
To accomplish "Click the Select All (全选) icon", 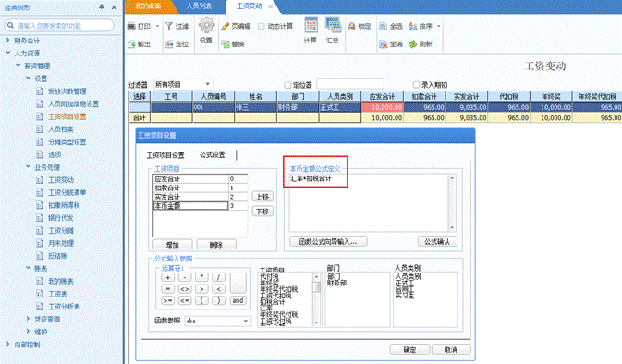I will pyautogui.click(x=383, y=26).
